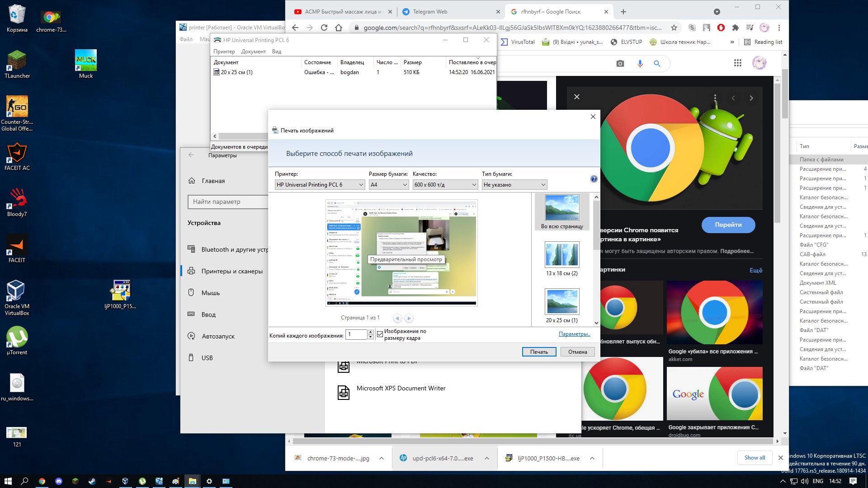Toggle fit picture to frame checkbox
This screenshot has width=868, height=488.
pyautogui.click(x=380, y=334)
